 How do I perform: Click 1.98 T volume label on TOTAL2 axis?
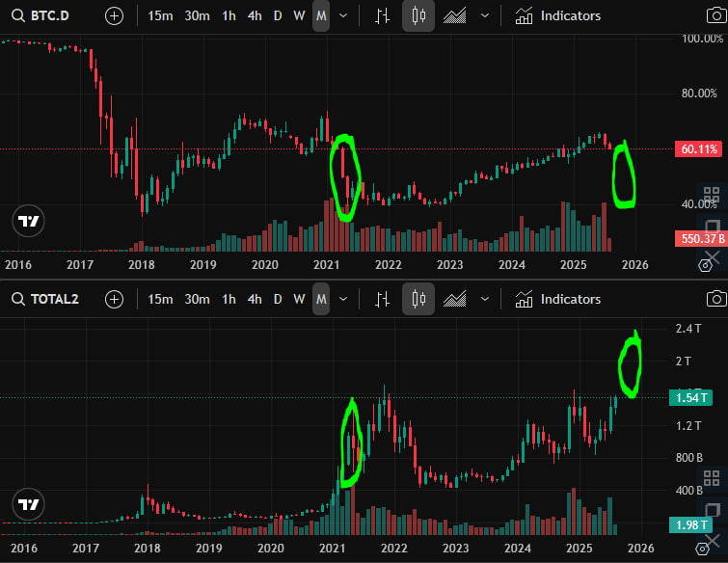coord(690,525)
